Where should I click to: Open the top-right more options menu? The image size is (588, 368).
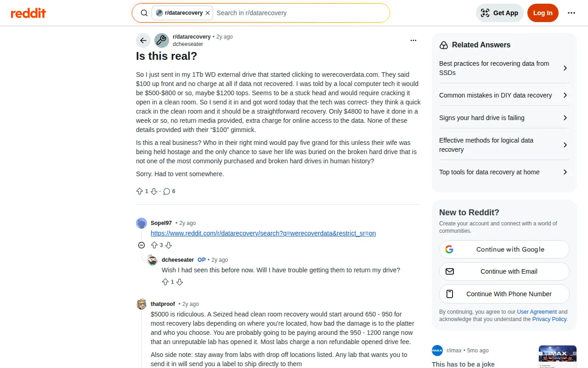click(x=571, y=13)
